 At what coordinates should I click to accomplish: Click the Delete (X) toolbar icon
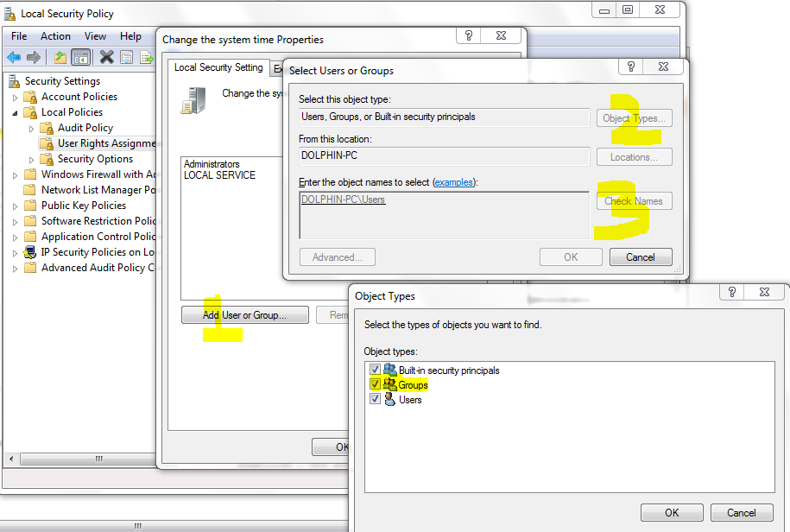(x=106, y=57)
